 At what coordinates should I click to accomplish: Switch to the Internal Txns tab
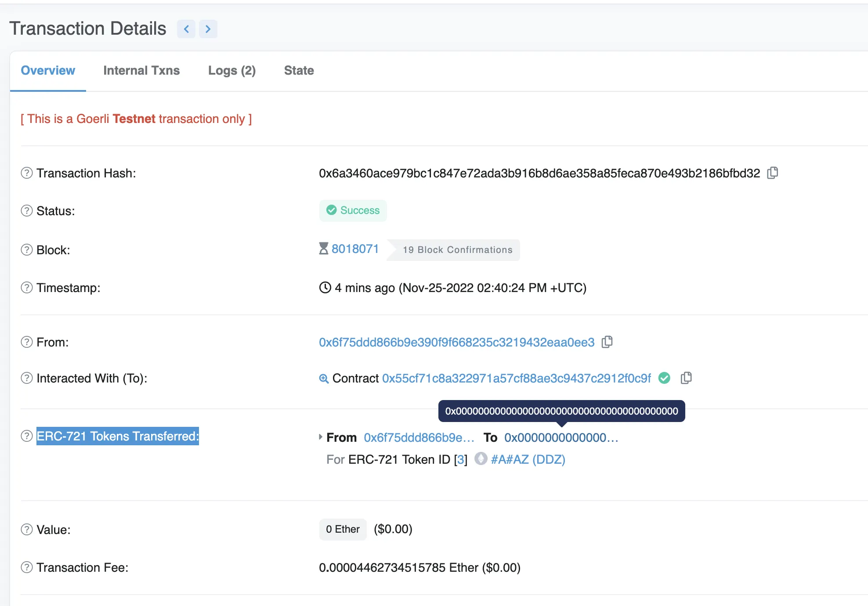click(x=141, y=70)
